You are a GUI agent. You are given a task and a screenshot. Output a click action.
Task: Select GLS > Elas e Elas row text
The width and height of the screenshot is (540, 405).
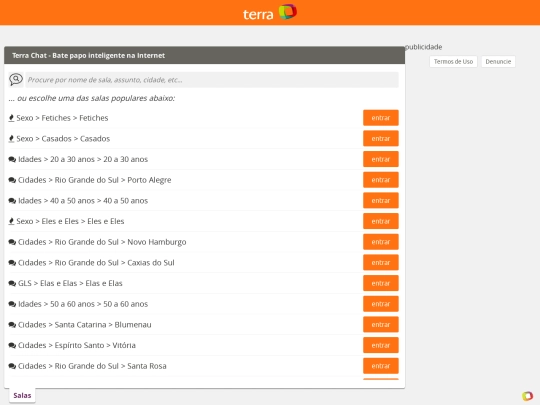[70, 283]
